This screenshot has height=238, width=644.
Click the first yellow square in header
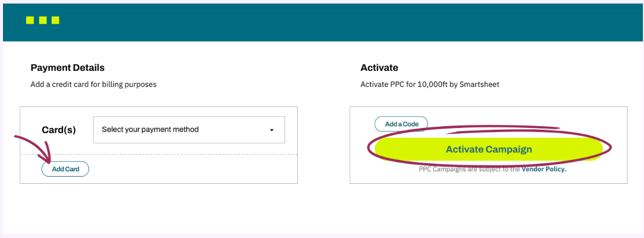[x=30, y=20]
